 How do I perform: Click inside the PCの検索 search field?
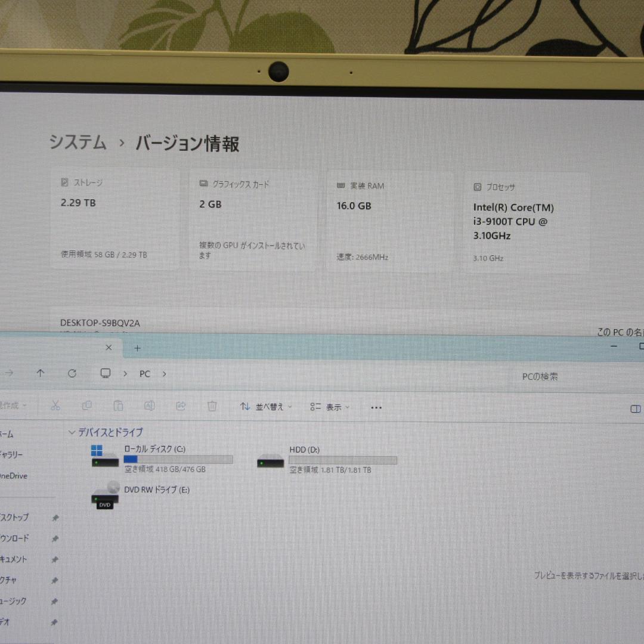(x=540, y=376)
